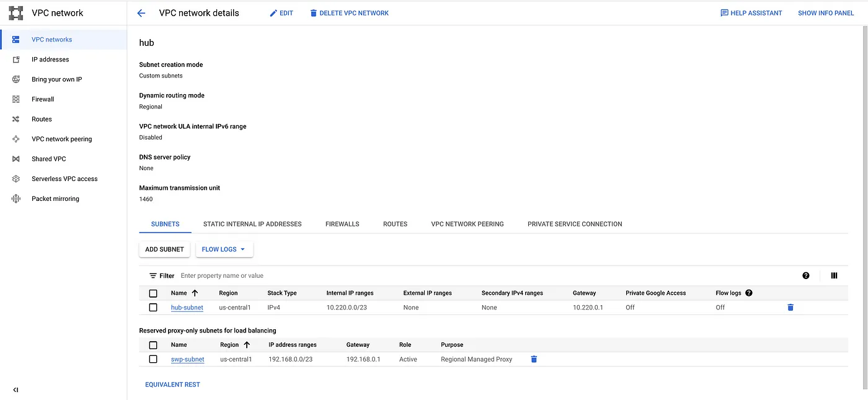
Task: Check the hub-subnet row checkbox
Action: tap(153, 307)
